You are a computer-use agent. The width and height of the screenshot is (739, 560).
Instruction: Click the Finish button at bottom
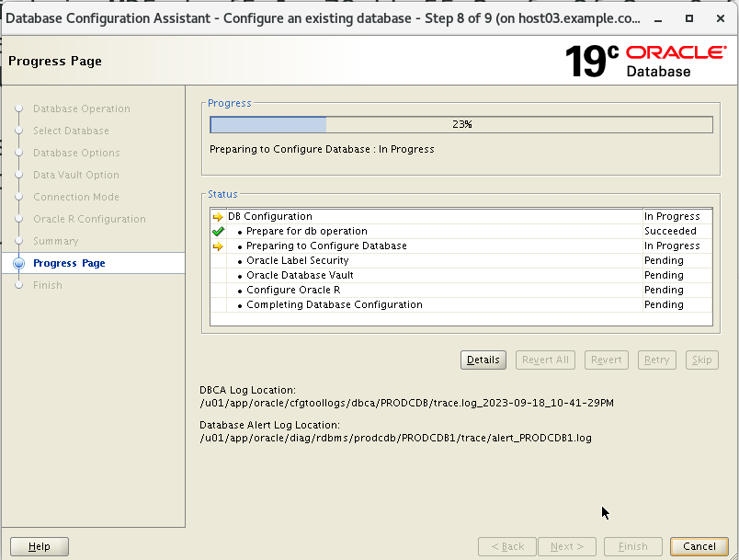coord(633,546)
